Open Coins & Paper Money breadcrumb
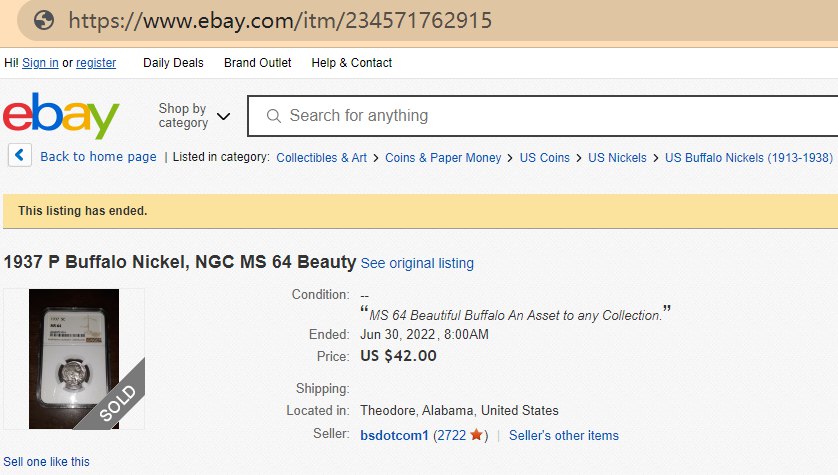The image size is (838, 475). (443, 157)
